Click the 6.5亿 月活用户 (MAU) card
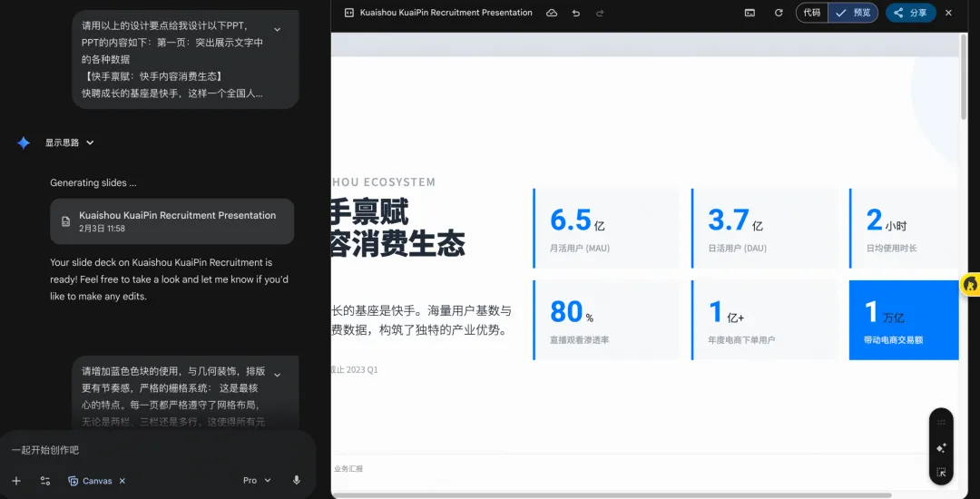 (x=605, y=228)
